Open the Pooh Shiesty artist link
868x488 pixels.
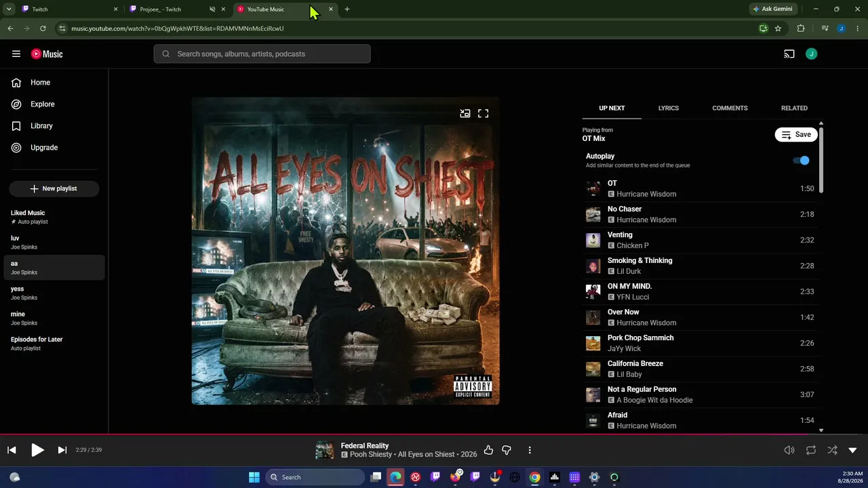point(371,455)
